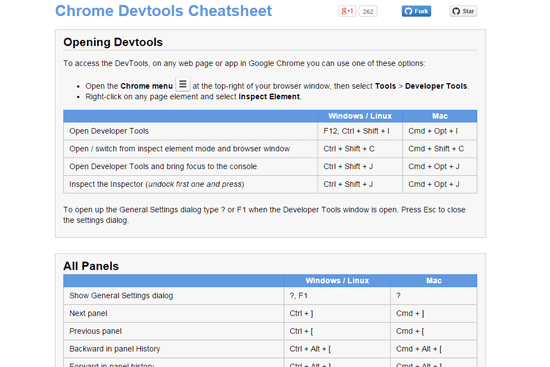Open the Chrome Devtools Cheatsheet title link
This screenshot has width=550, height=367.
(x=163, y=11)
